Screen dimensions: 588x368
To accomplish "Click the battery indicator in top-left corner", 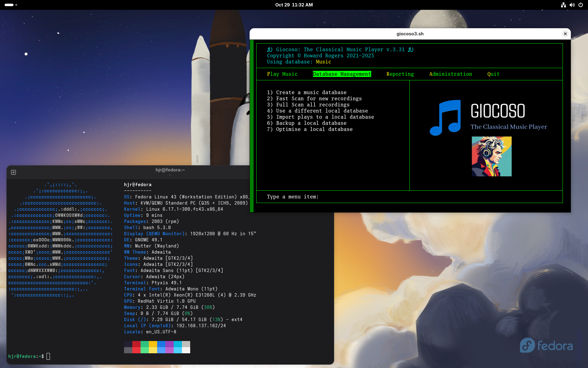I will point(9,5).
